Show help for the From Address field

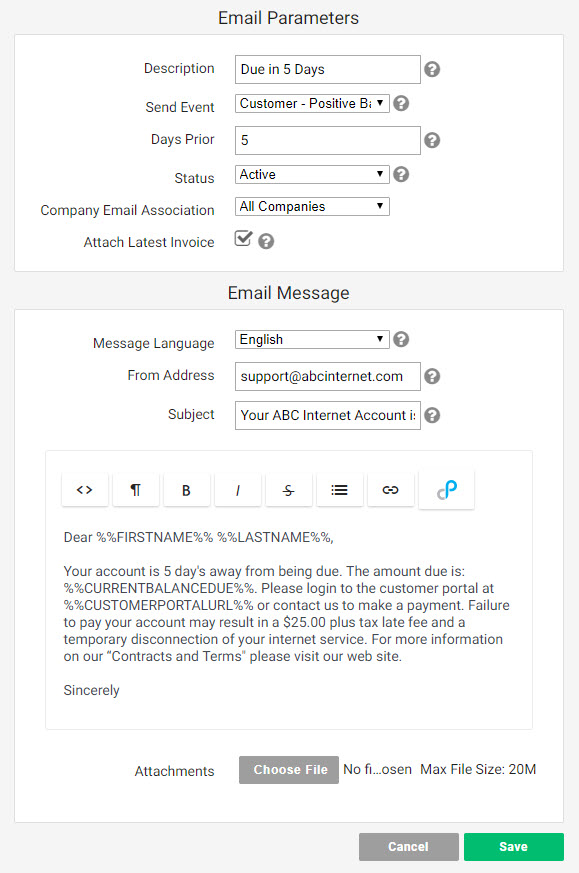[x=432, y=376]
